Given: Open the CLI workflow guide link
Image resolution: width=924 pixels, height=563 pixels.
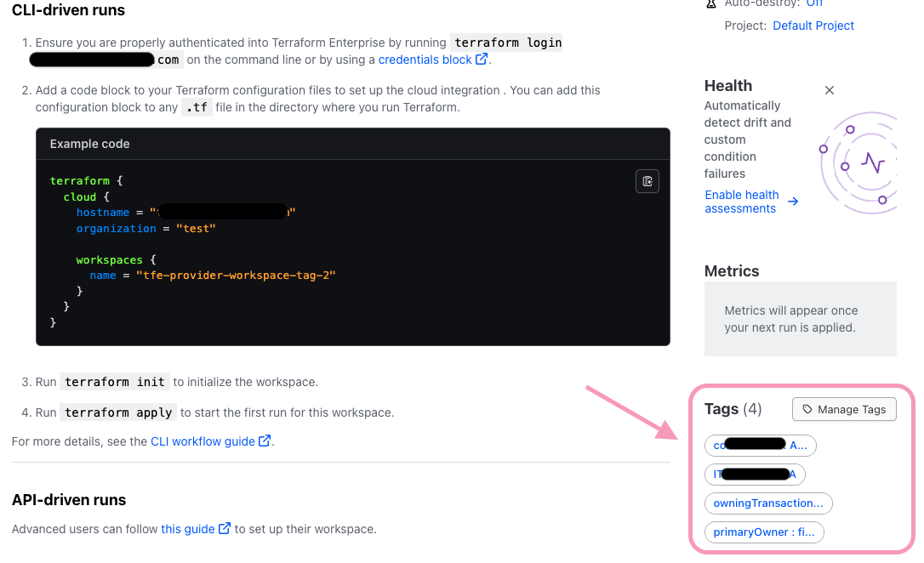Looking at the screenshot, I should pyautogui.click(x=202, y=441).
